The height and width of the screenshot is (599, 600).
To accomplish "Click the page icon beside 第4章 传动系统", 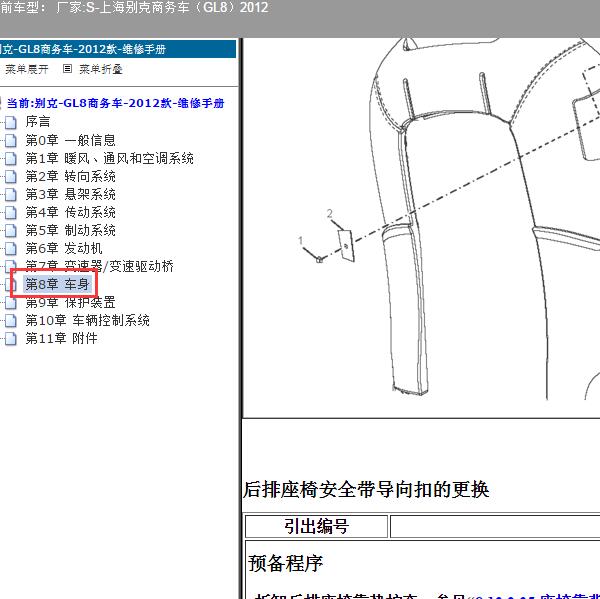I will pyautogui.click(x=11, y=212).
